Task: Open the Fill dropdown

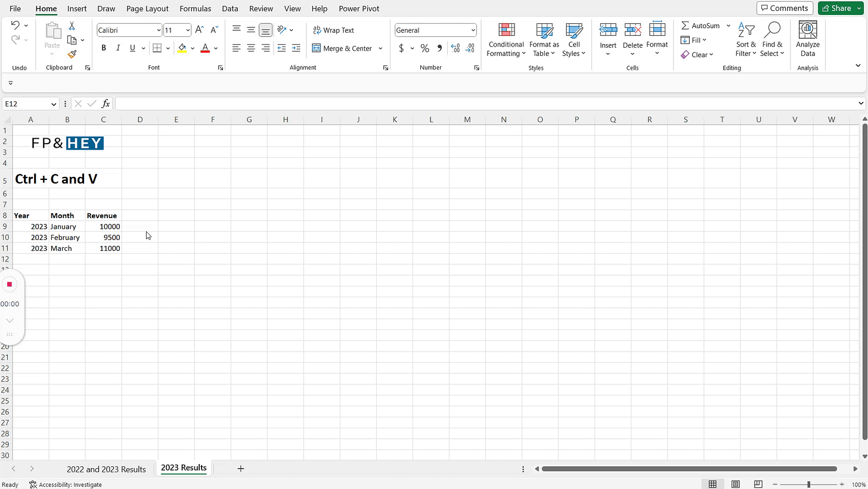Action: pos(693,40)
